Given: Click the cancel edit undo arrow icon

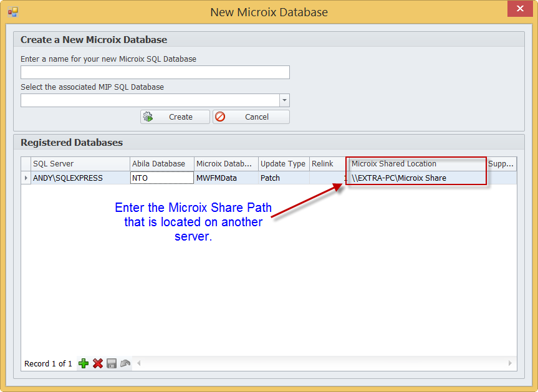Looking at the screenshot, I should 125,363.
